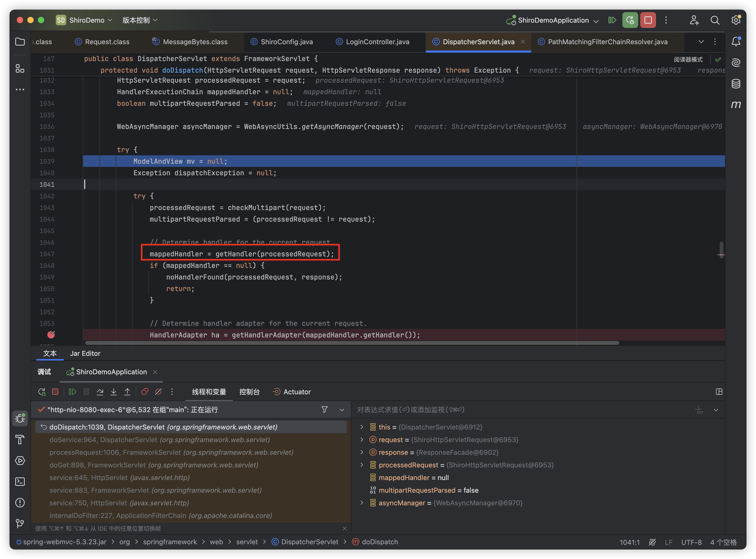Open the thread selector dropdown chevron
This screenshot has height=559, width=756.
pos(342,410)
